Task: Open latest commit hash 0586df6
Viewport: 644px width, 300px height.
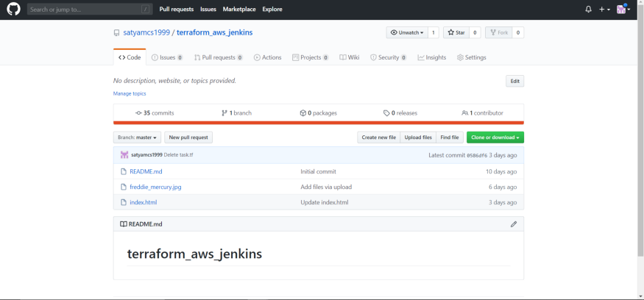Action: pos(477,155)
